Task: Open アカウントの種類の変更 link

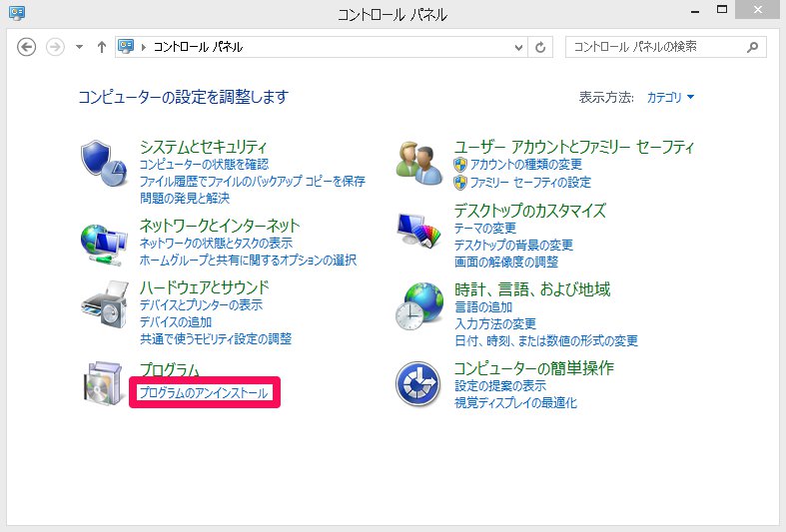Action: (526, 165)
